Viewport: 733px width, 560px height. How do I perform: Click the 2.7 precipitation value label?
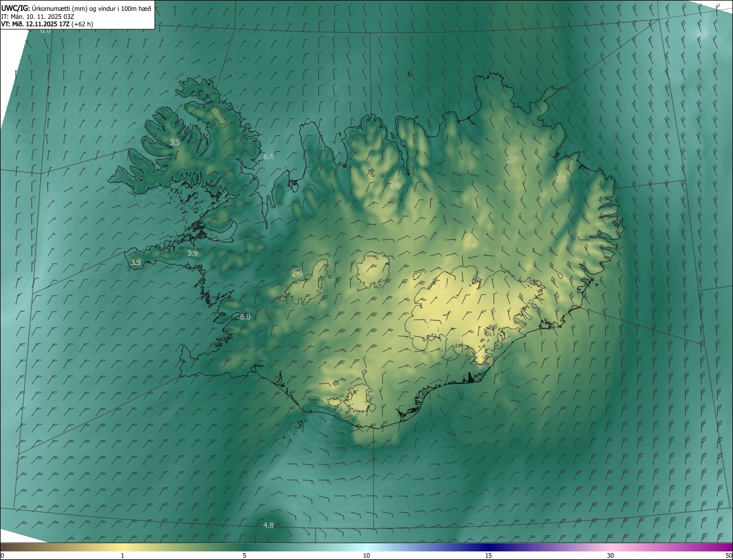click(512, 160)
